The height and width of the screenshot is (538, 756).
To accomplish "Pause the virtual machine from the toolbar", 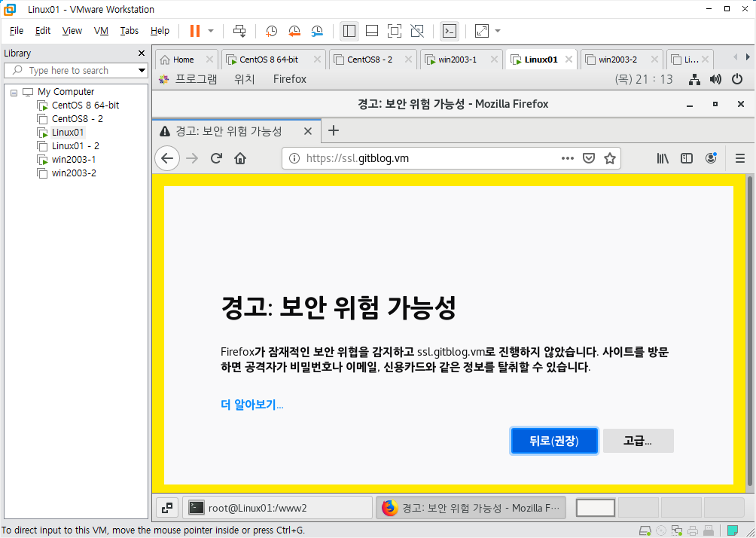I will tap(195, 31).
